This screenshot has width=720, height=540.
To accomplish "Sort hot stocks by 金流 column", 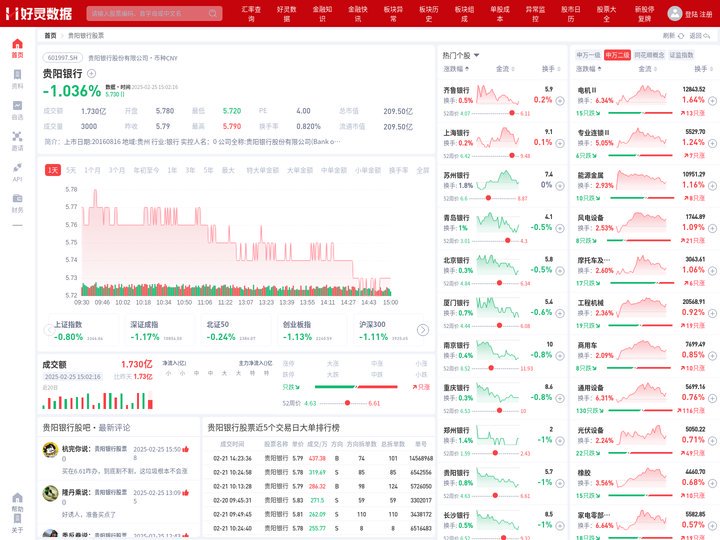I will tap(505, 69).
